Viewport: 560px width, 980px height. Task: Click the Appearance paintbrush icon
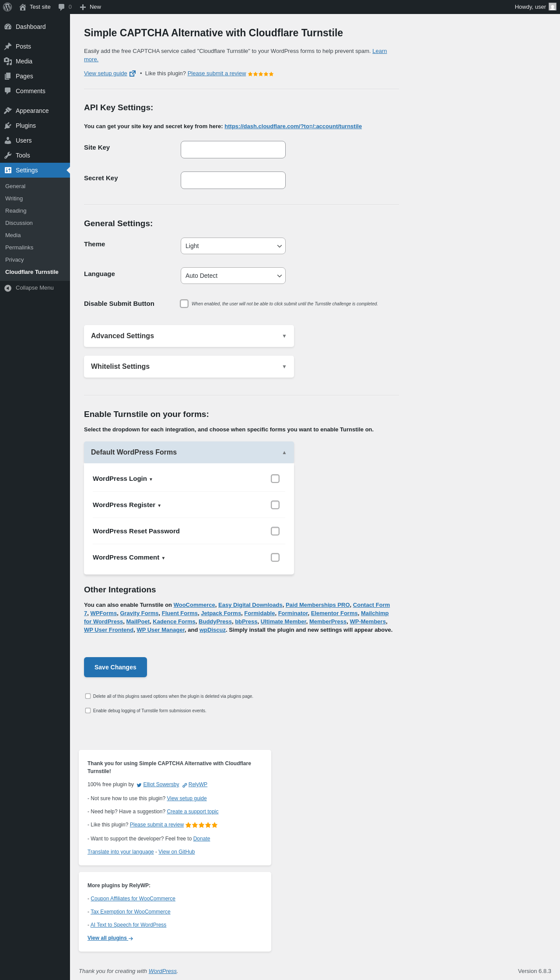[x=8, y=111]
